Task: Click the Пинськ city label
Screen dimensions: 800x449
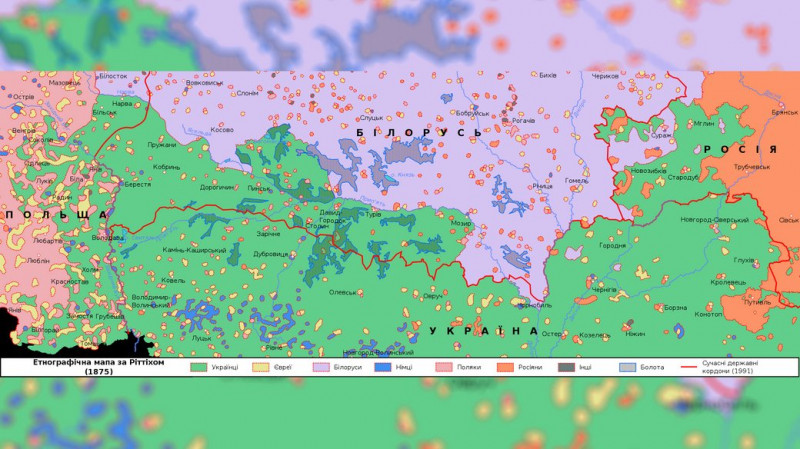Action: coord(260,187)
